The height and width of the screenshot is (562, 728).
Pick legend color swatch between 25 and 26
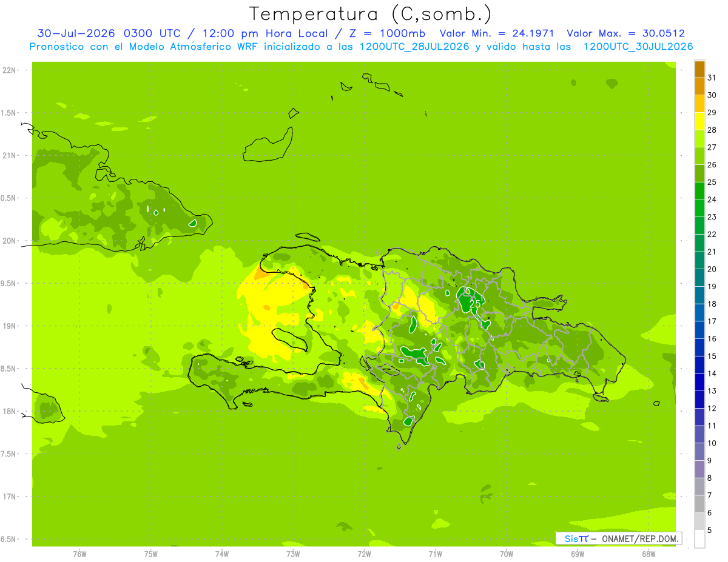699,173
